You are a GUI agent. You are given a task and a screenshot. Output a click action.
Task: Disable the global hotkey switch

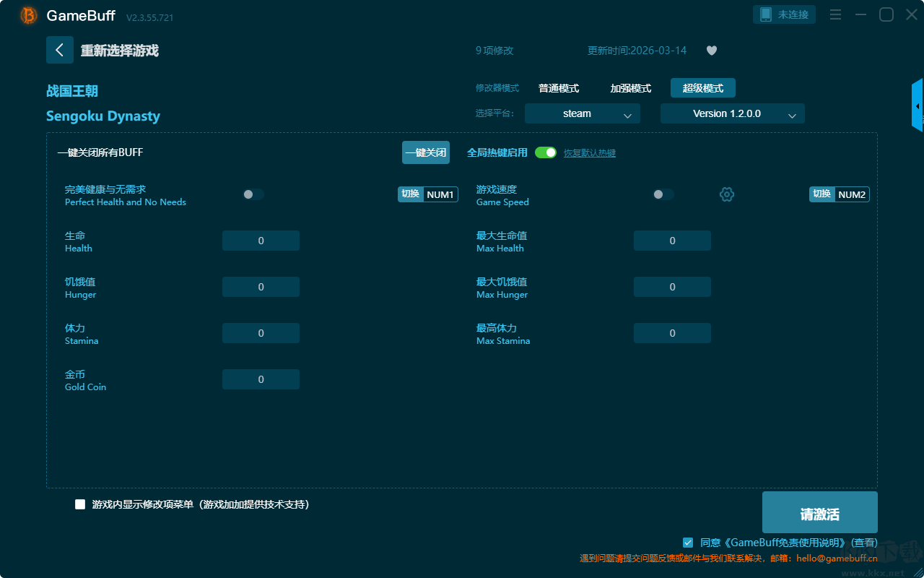point(546,152)
